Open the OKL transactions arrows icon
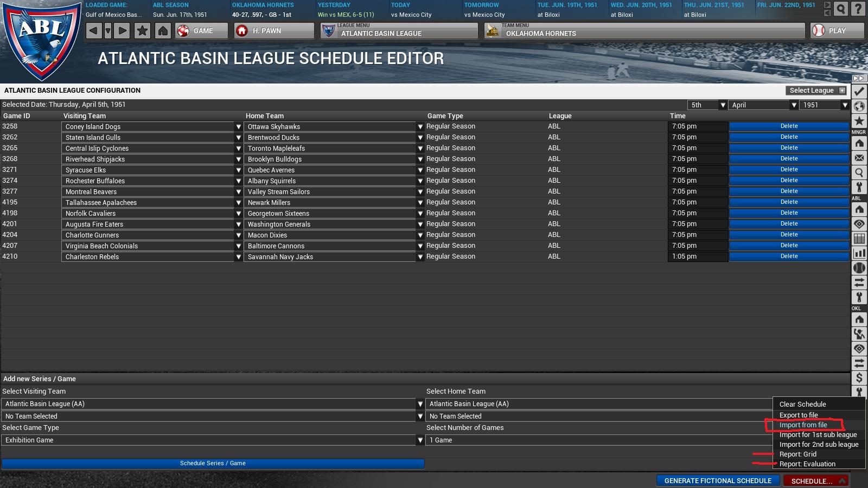The width and height of the screenshot is (868, 488). [859, 363]
